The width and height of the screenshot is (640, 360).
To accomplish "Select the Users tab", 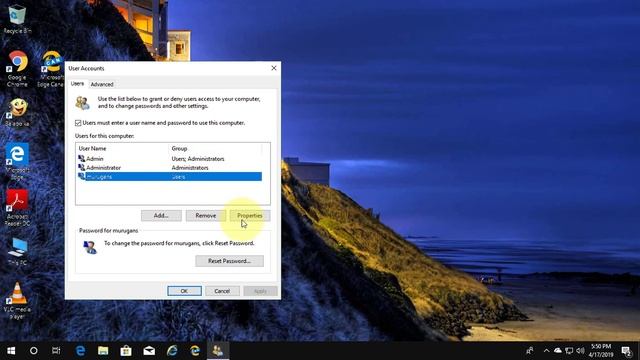I will click(77, 83).
